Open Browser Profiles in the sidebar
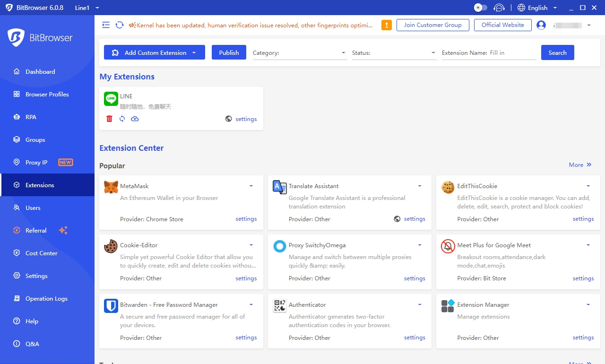Viewport: 605px width, 364px height. (x=47, y=95)
